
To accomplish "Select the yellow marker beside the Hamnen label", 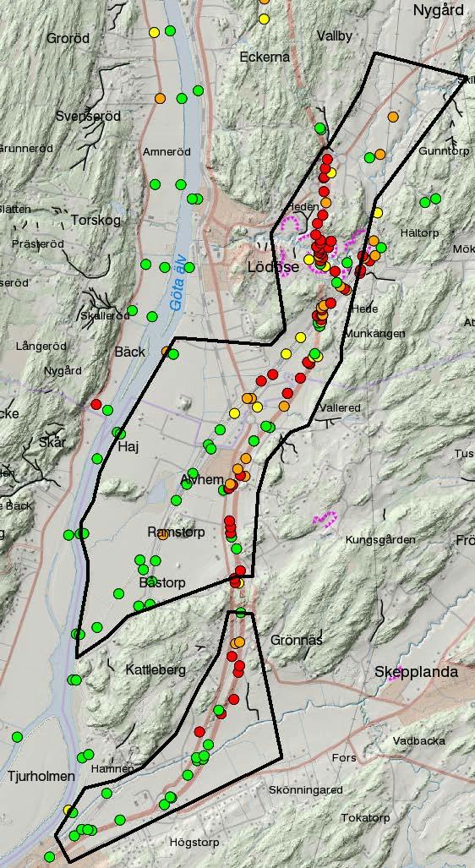I will [x=68, y=810].
